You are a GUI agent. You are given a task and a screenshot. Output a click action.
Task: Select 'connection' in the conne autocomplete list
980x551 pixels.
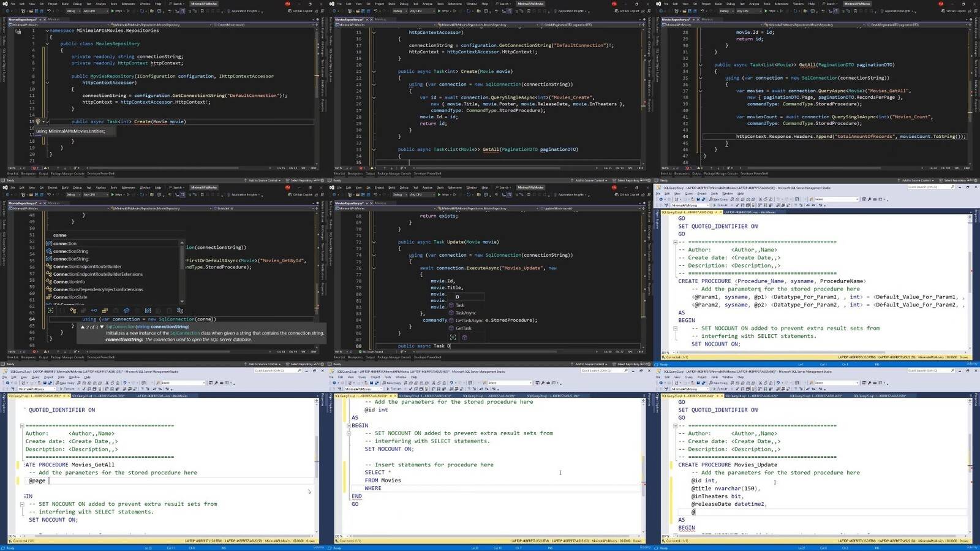[65, 243]
